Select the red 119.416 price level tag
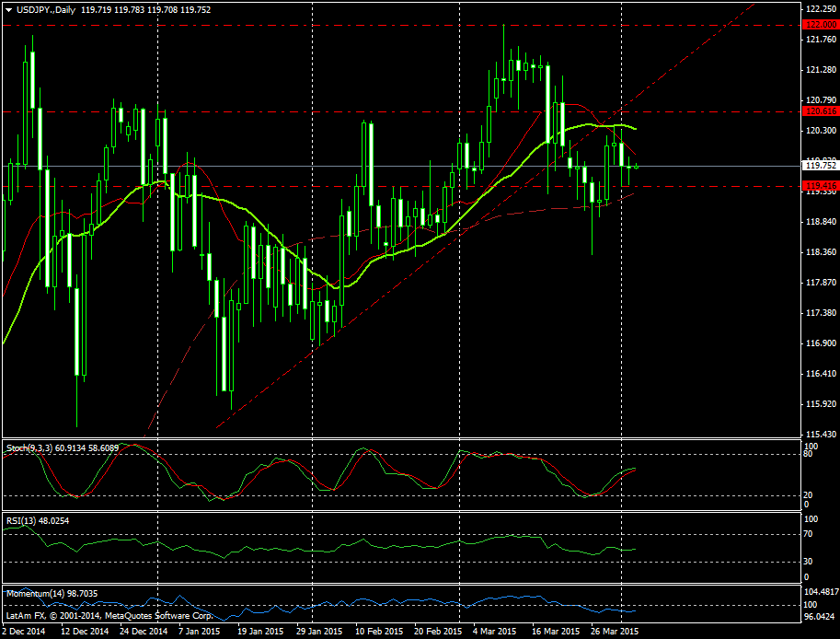This screenshot has width=840, height=639. click(819, 186)
